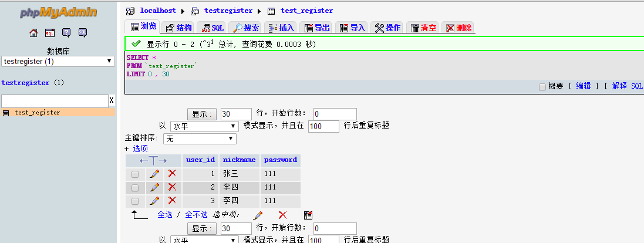This screenshot has width=644, height=243.
Task: Click the edit pencil for row 张三
Action: click(x=154, y=174)
